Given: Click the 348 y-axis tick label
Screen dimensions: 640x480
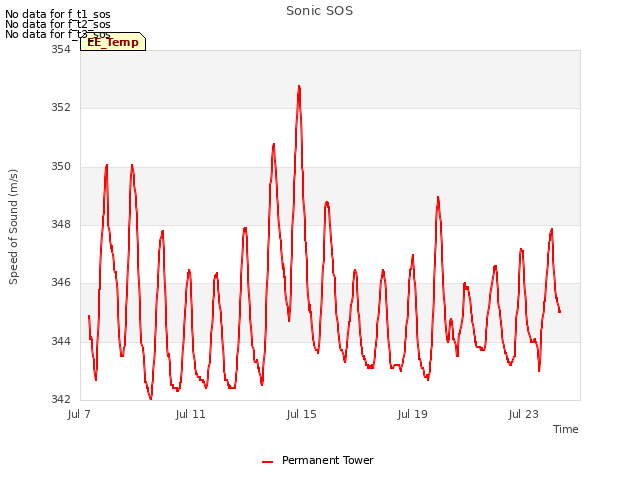Looking at the screenshot, I should [x=61, y=224].
